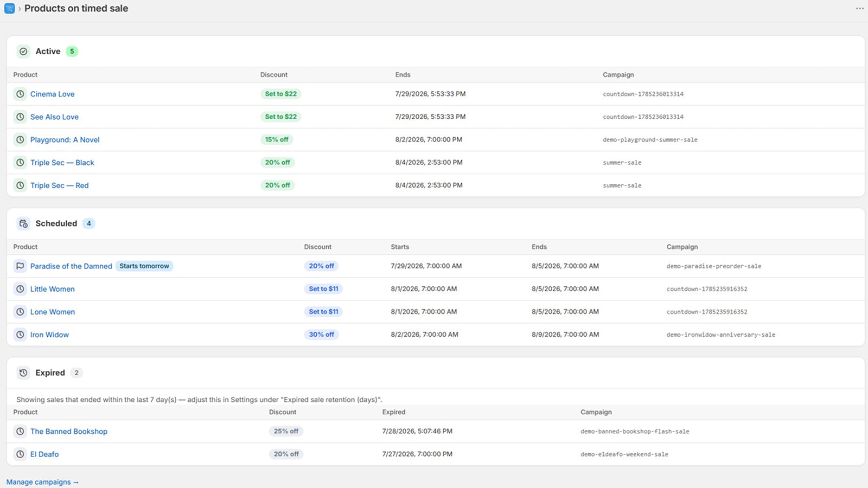Open the Paradise of the Damned product link

(x=71, y=266)
